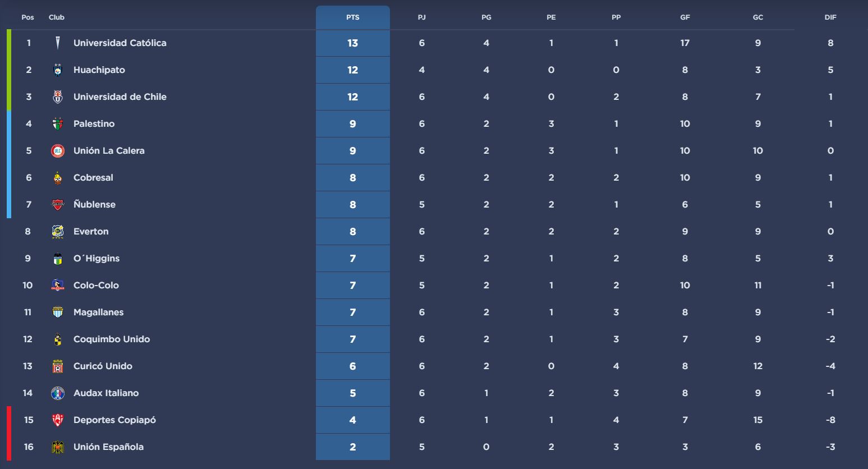Image resolution: width=868 pixels, height=469 pixels.
Task: Open Coquimbo Unido team name
Action: (112, 339)
